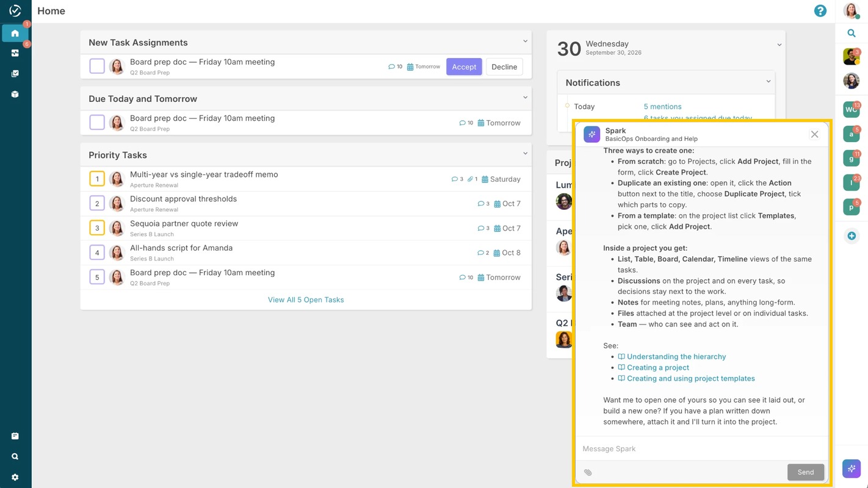Expand the Wednesday date chevron

(x=779, y=45)
